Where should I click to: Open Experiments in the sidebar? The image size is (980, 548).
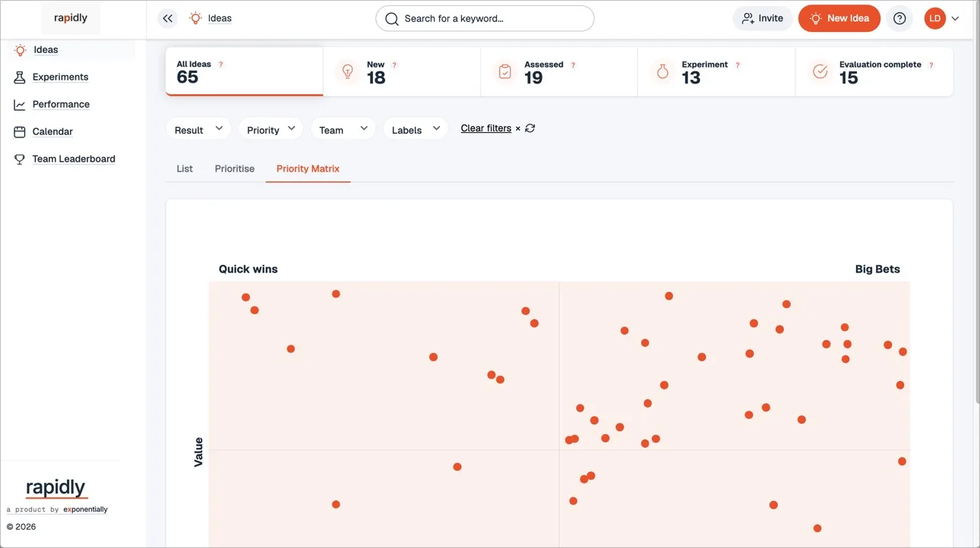click(x=60, y=77)
